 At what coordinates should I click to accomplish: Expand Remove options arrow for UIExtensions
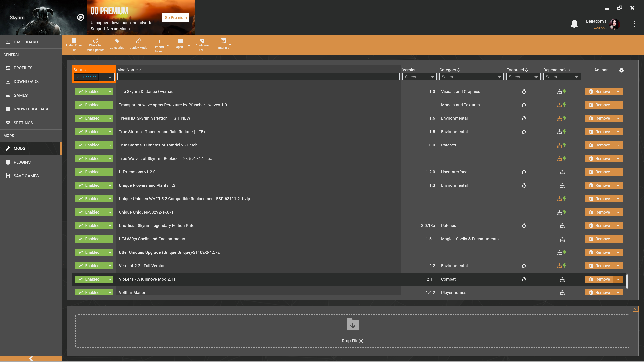point(618,172)
